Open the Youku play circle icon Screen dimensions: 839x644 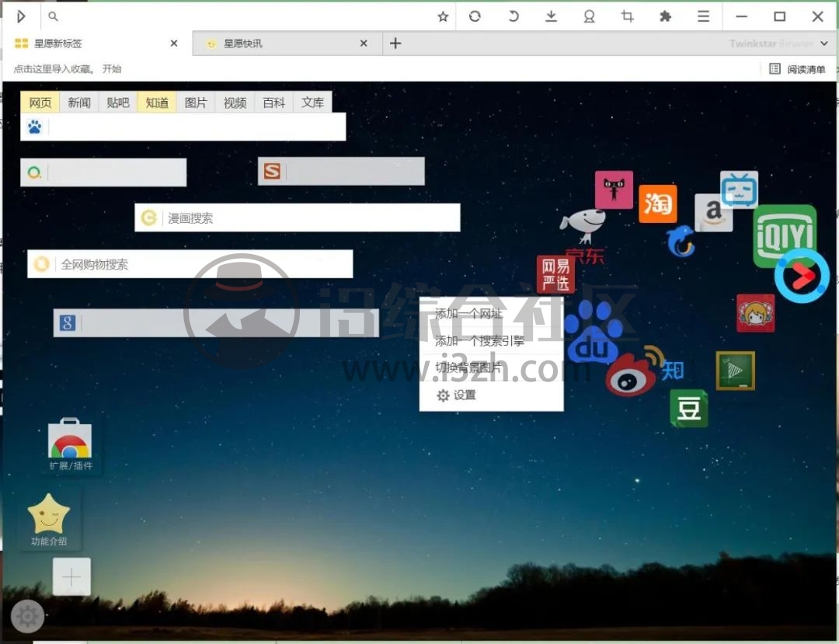(x=802, y=276)
